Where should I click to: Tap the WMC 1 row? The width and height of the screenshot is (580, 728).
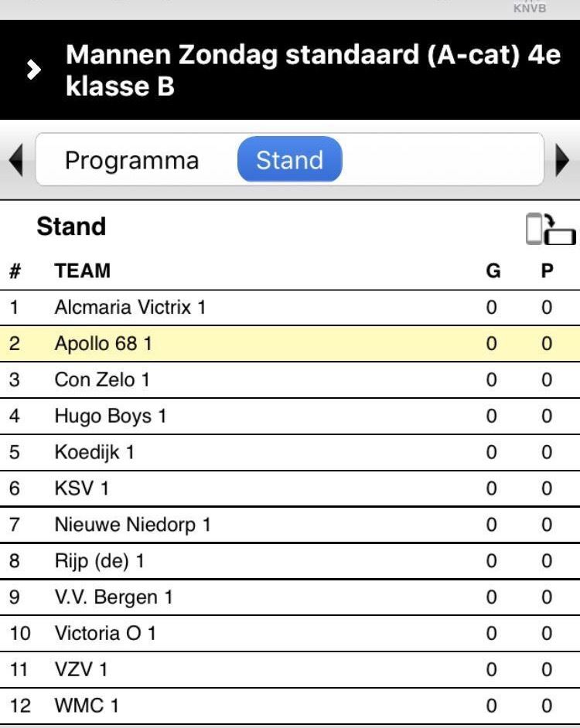(x=290, y=706)
